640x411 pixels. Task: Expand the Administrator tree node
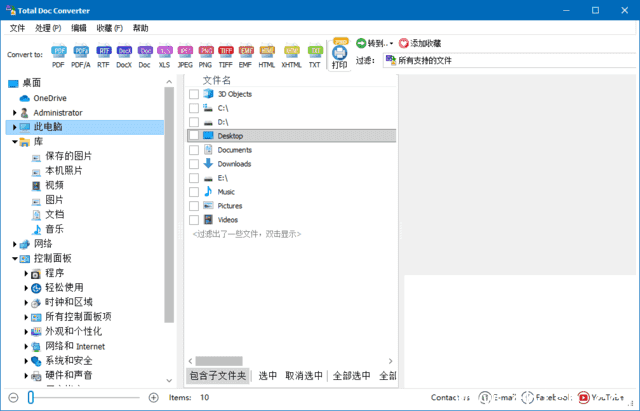[15, 113]
